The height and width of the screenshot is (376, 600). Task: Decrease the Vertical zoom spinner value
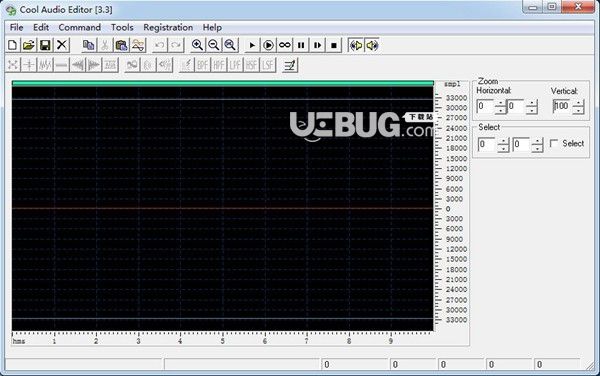click(x=578, y=110)
